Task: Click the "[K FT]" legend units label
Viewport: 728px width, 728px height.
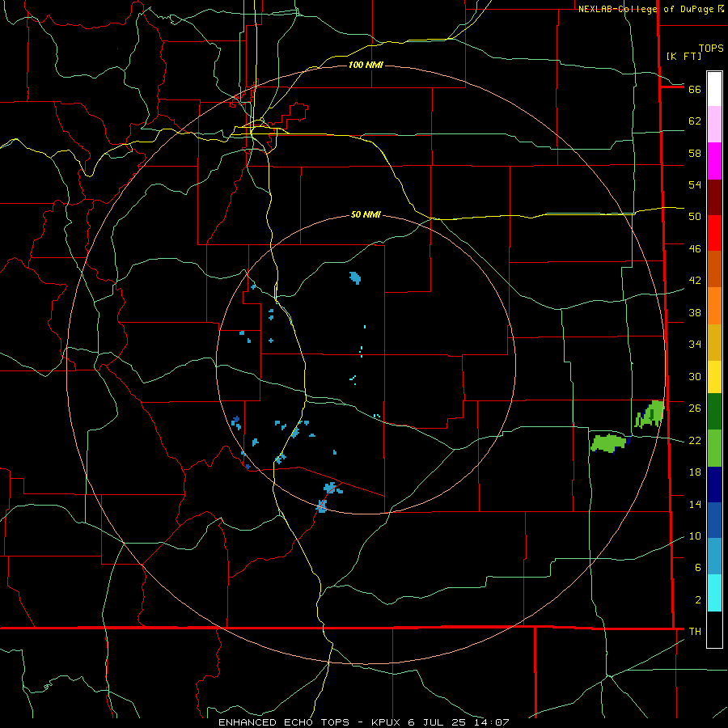Action: coord(684,57)
